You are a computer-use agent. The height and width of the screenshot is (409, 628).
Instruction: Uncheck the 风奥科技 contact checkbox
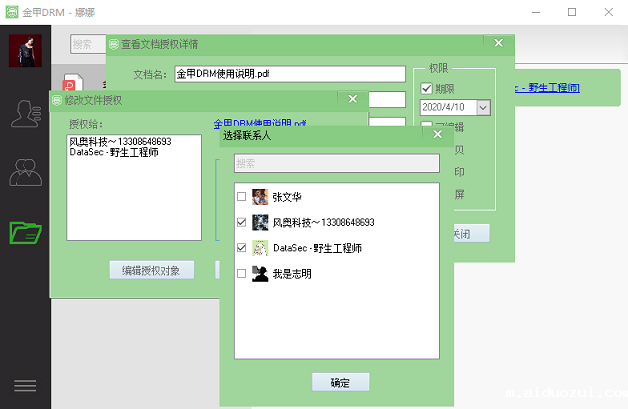pyautogui.click(x=241, y=222)
